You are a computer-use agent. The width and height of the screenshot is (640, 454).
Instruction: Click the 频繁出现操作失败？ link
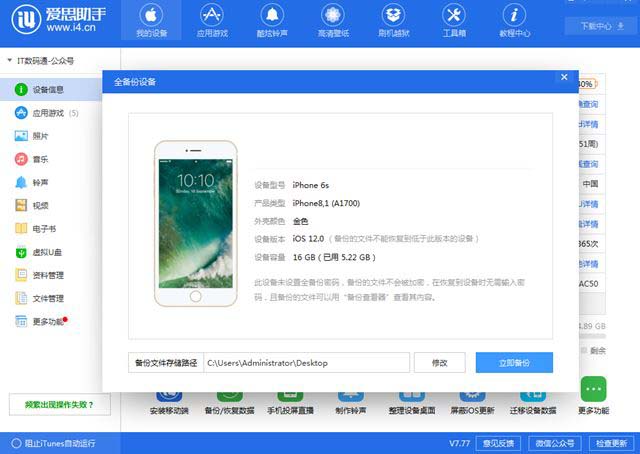[60, 405]
